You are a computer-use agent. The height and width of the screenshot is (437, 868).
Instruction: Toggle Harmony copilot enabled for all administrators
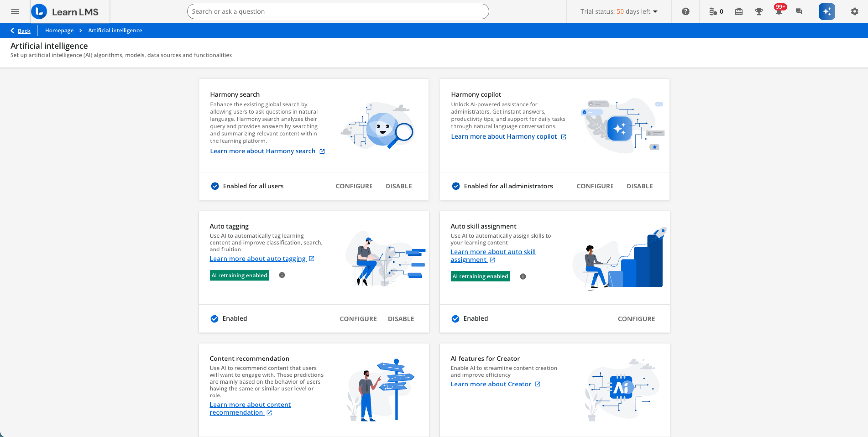tap(456, 186)
